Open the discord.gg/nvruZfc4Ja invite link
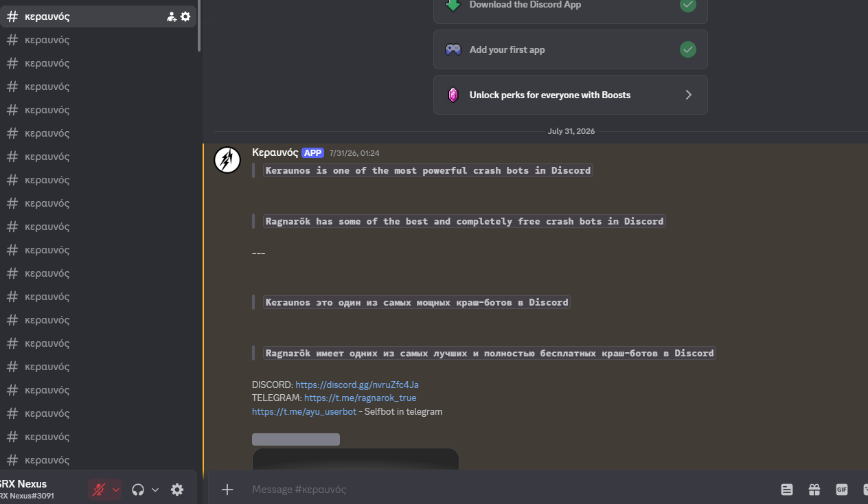The width and height of the screenshot is (868, 504). point(357,385)
